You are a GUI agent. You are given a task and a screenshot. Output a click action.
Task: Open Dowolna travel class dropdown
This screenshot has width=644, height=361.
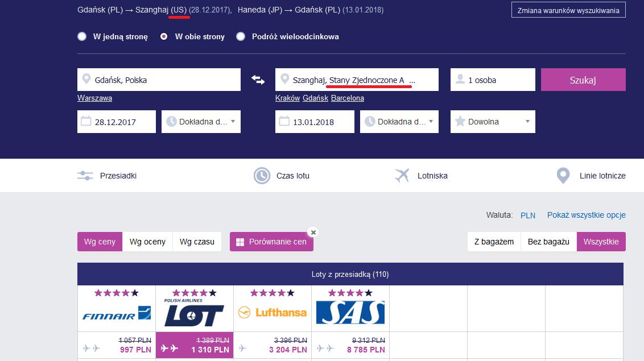coord(493,122)
